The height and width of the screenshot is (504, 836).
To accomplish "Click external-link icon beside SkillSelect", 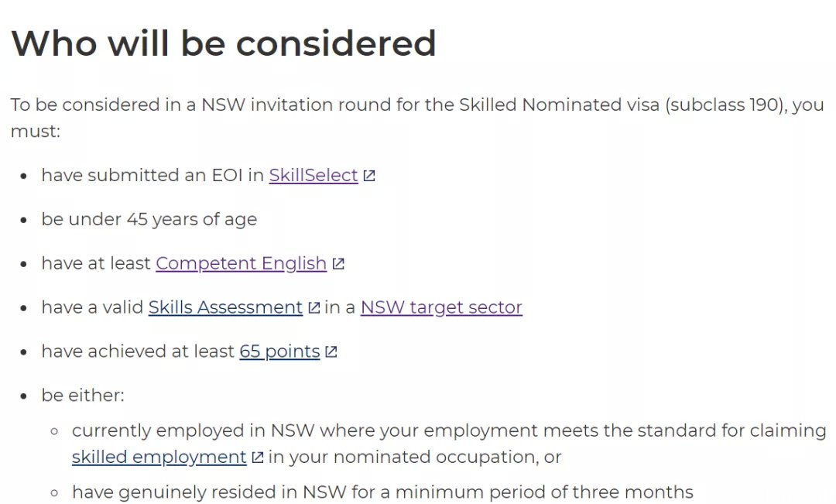I will (x=369, y=176).
